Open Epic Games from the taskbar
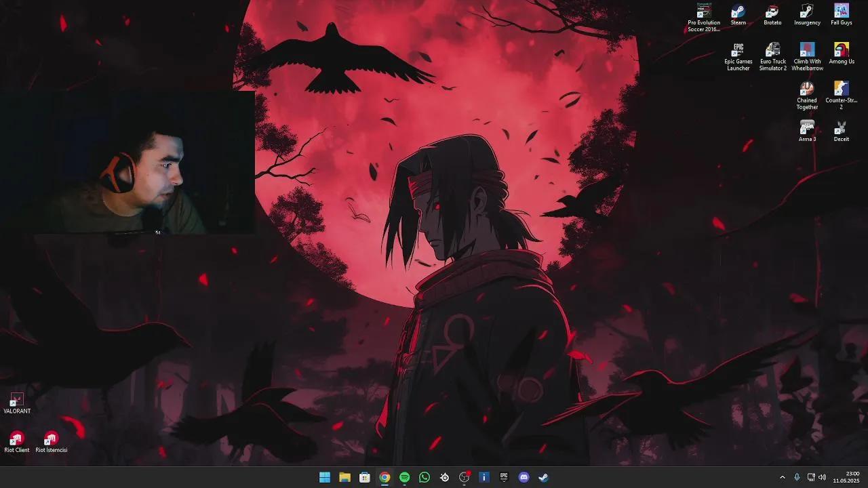The width and height of the screenshot is (868, 488). pyautogui.click(x=504, y=477)
